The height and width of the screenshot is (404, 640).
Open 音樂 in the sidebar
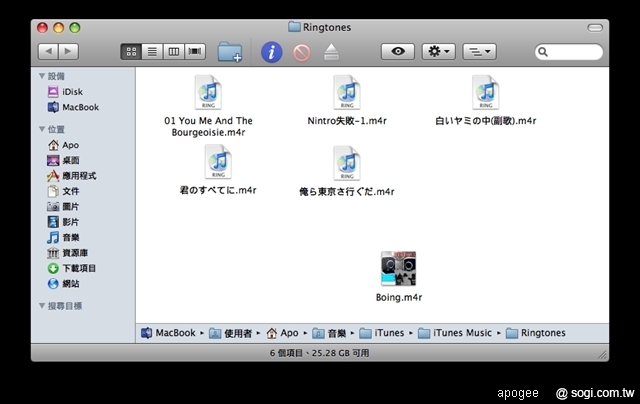[63, 237]
